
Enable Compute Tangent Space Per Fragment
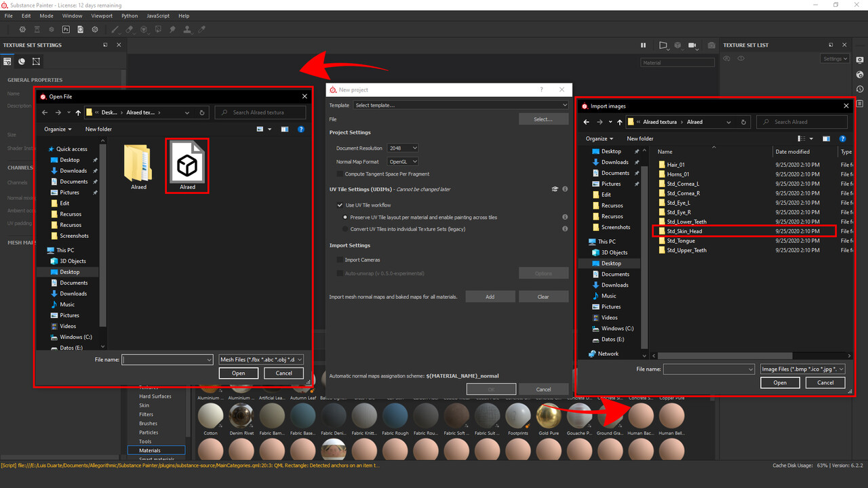click(340, 174)
